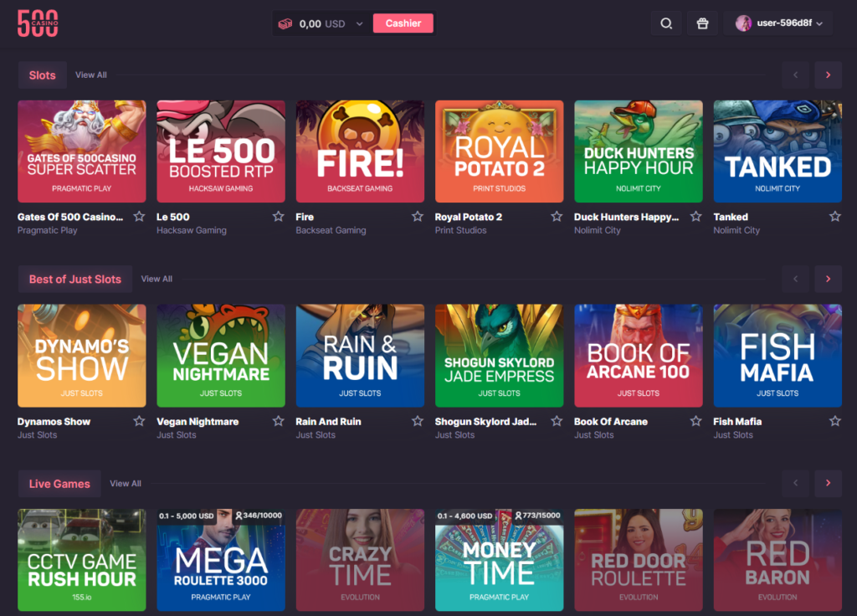The width and height of the screenshot is (857, 616).
Task: Open the Royal Potato 2 game
Action: (x=499, y=151)
